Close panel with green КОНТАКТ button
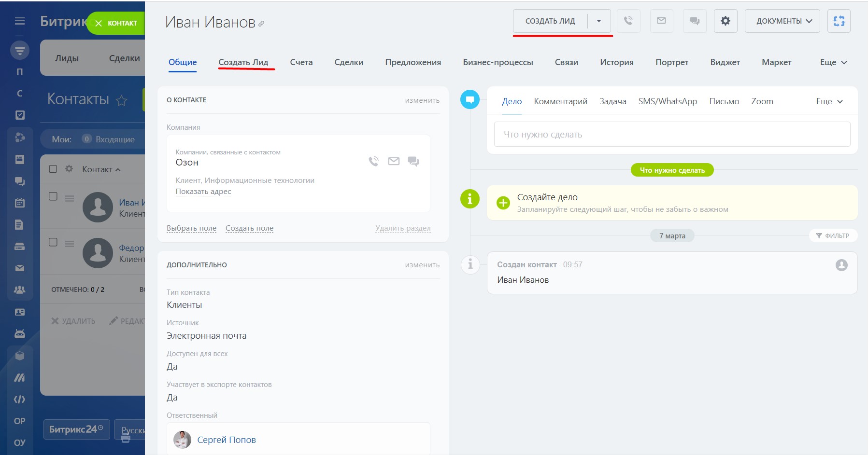Image resolution: width=868 pixels, height=455 pixels. (116, 23)
